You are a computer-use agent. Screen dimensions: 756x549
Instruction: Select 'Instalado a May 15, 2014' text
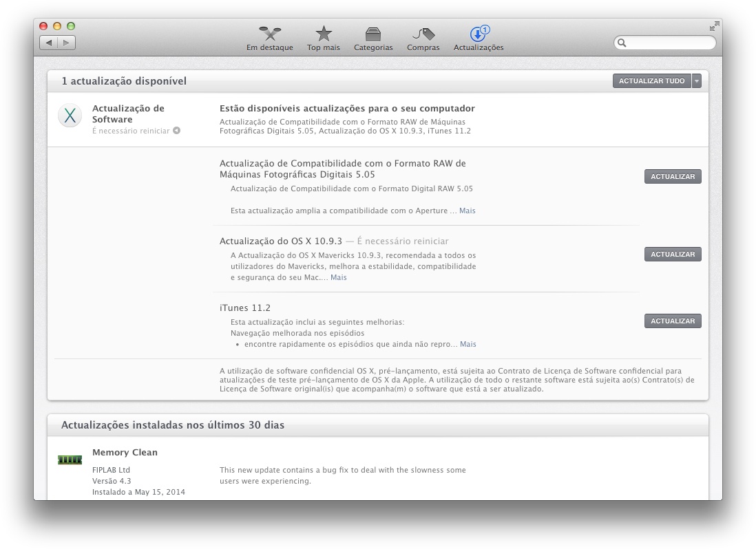point(138,492)
